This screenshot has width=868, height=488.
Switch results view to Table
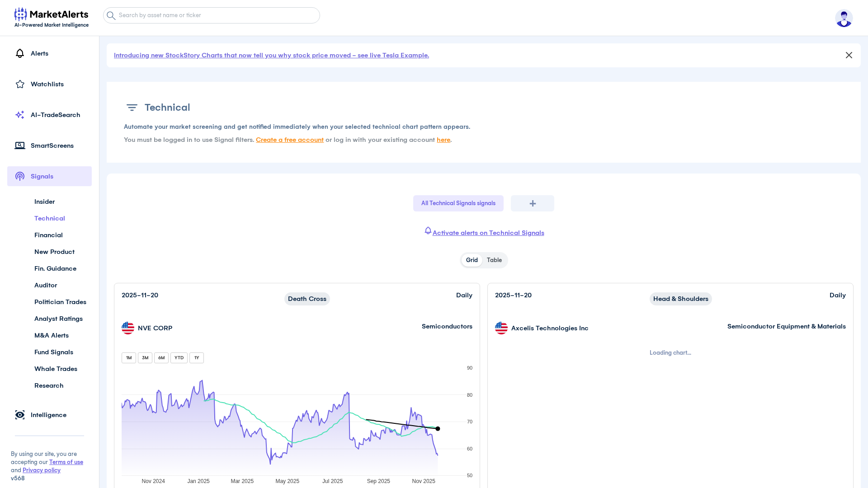tap(494, 260)
